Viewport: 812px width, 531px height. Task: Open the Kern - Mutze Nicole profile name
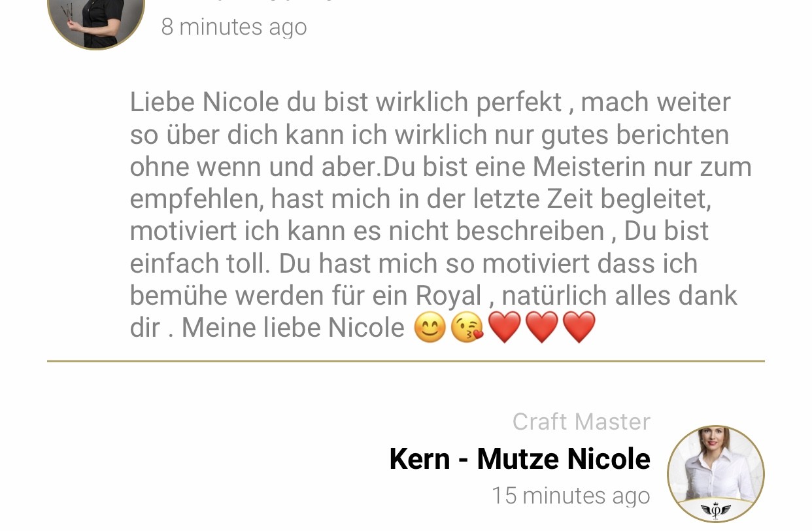click(520, 459)
